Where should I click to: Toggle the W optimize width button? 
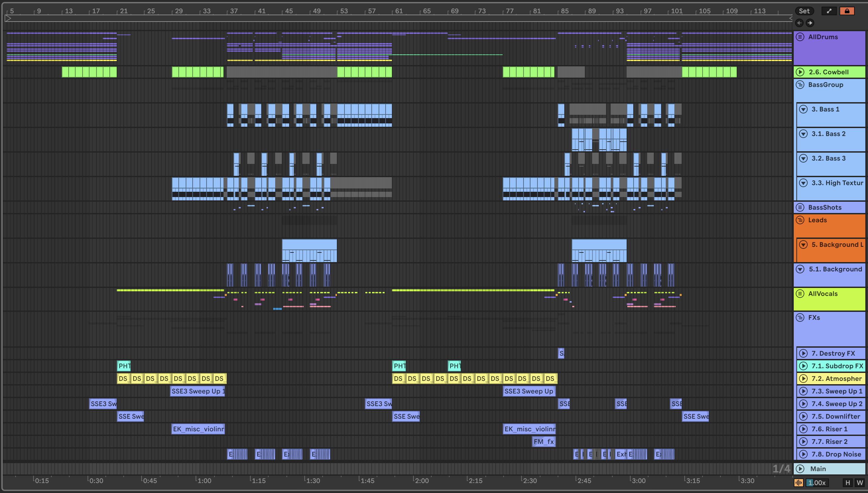point(859,482)
